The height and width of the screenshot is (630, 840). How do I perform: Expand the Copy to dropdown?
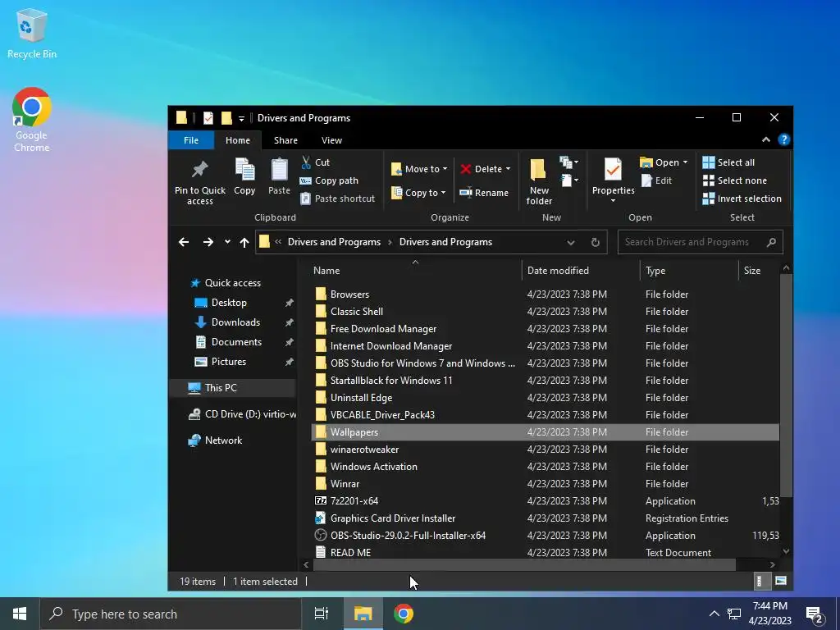pos(444,193)
